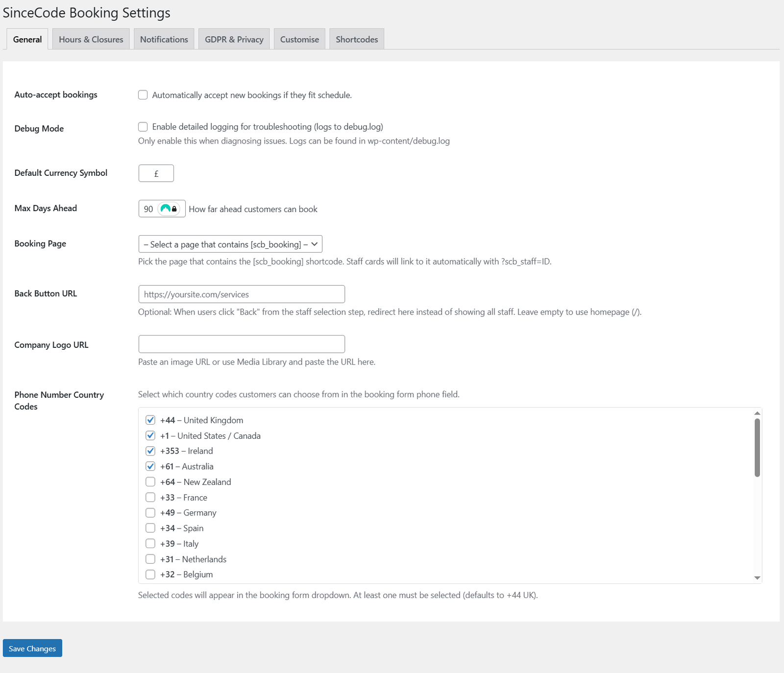Click the Save Changes button
Screen dimensions: 784x673
(x=32, y=648)
